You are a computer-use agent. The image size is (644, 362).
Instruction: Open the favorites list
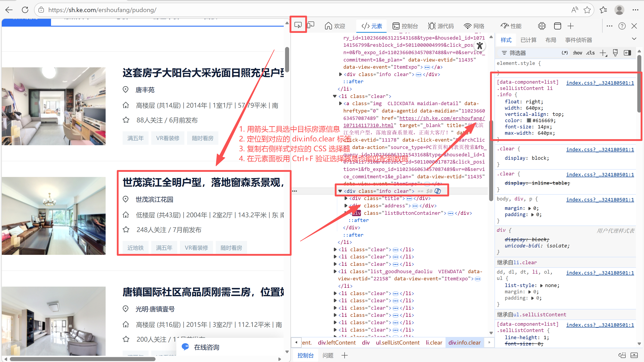pos(603,10)
